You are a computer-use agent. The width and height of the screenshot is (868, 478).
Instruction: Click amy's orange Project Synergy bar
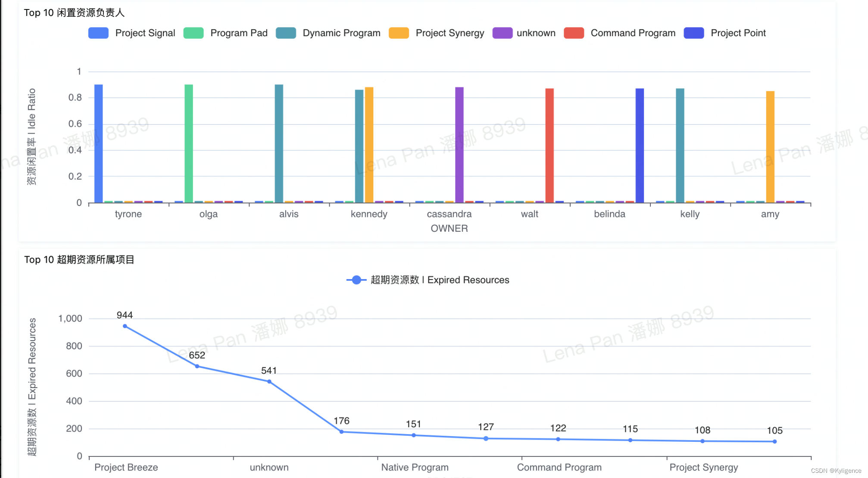770,147
